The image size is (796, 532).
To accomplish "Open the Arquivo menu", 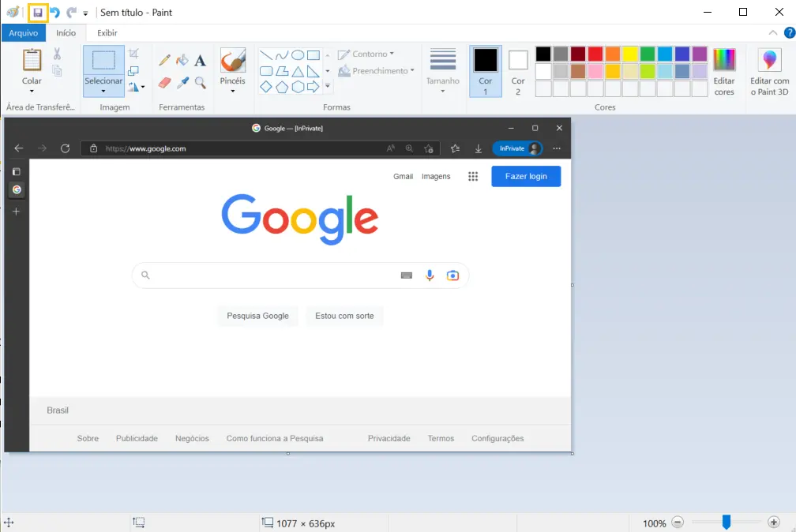I will pyautogui.click(x=24, y=33).
